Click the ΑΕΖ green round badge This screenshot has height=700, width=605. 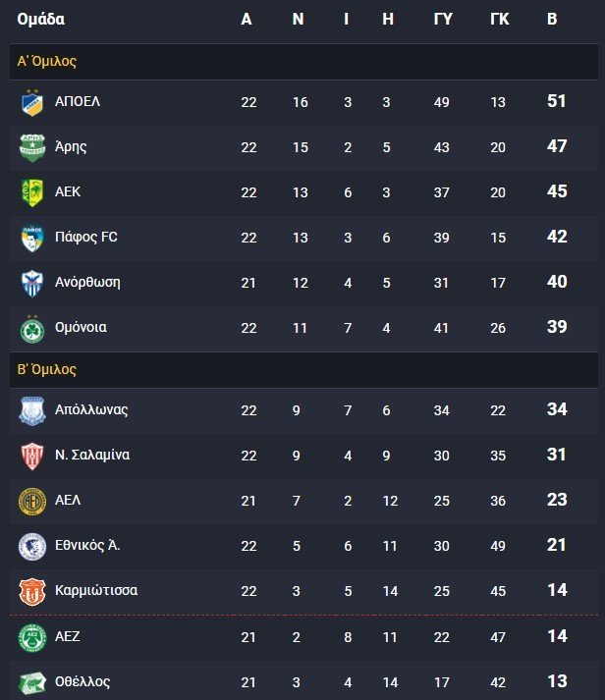click(32, 638)
